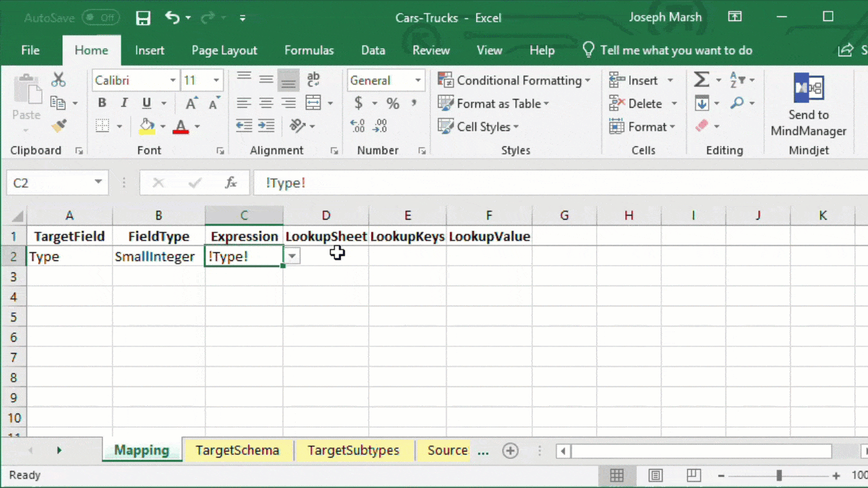
Task: Switch to Page Layout view icon
Action: point(655,475)
